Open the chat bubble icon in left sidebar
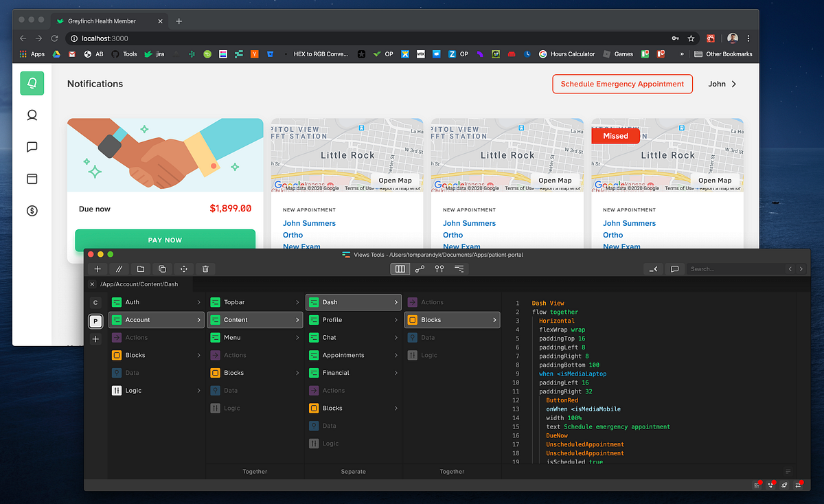This screenshot has height=504, width=824. (32, 147)
